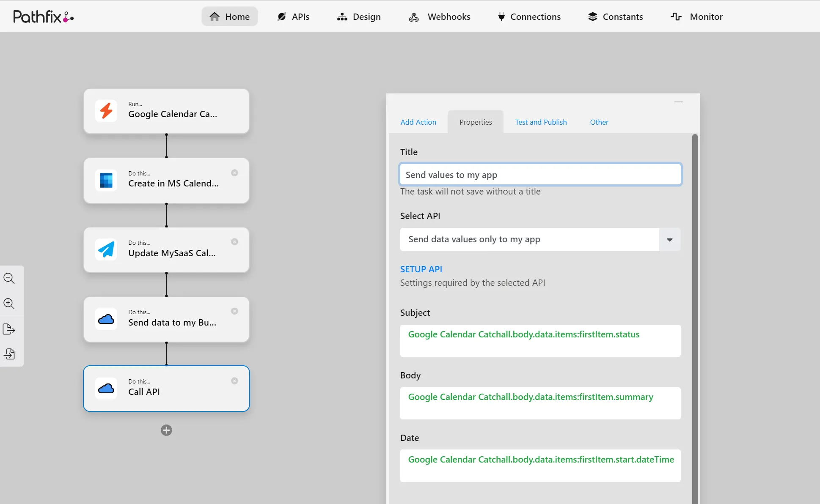Click the cloud icon on Call API node
This screenshot has width=820, height=504.
tap(106, 388)
